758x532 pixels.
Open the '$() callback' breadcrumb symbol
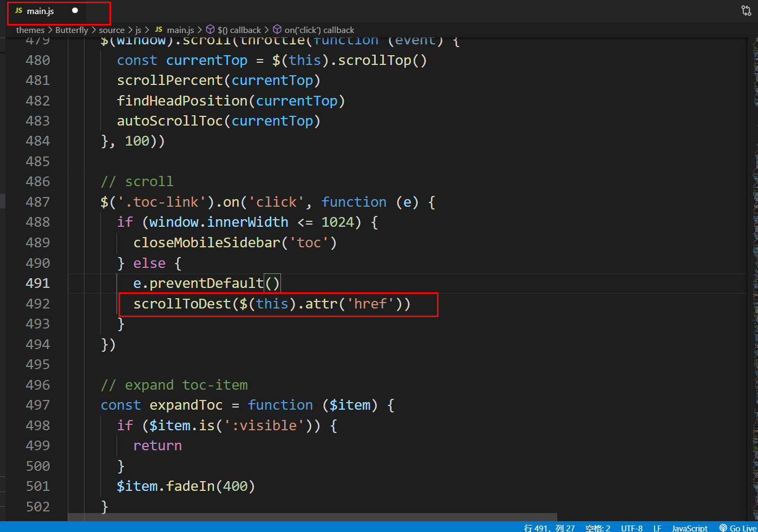tap(233, 30)
